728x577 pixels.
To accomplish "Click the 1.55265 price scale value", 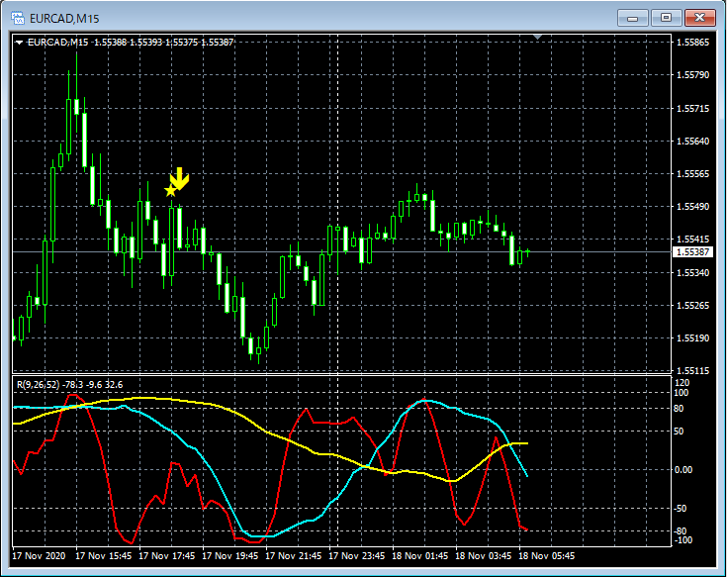I will [x=692, y=305].
